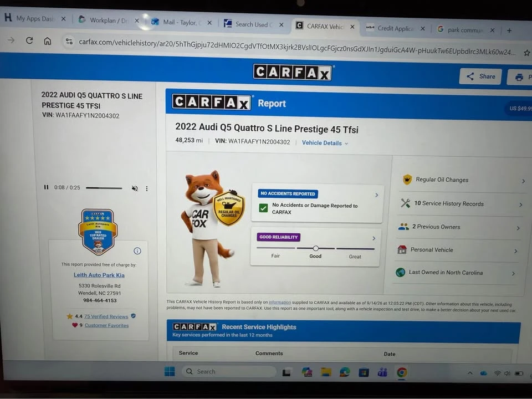Click the reliability slider handle at Good

click(315, 248)
